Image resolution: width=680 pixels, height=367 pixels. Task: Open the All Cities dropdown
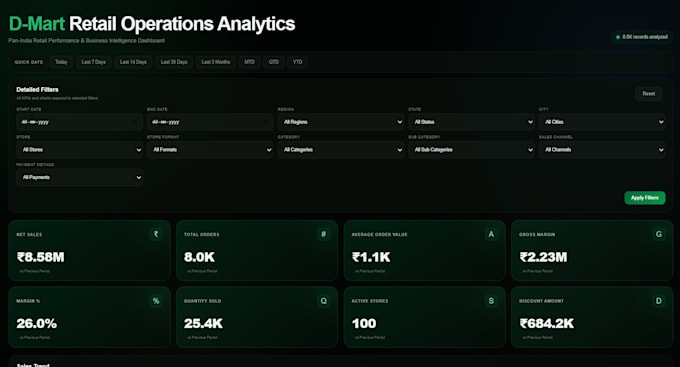(602, 122)
